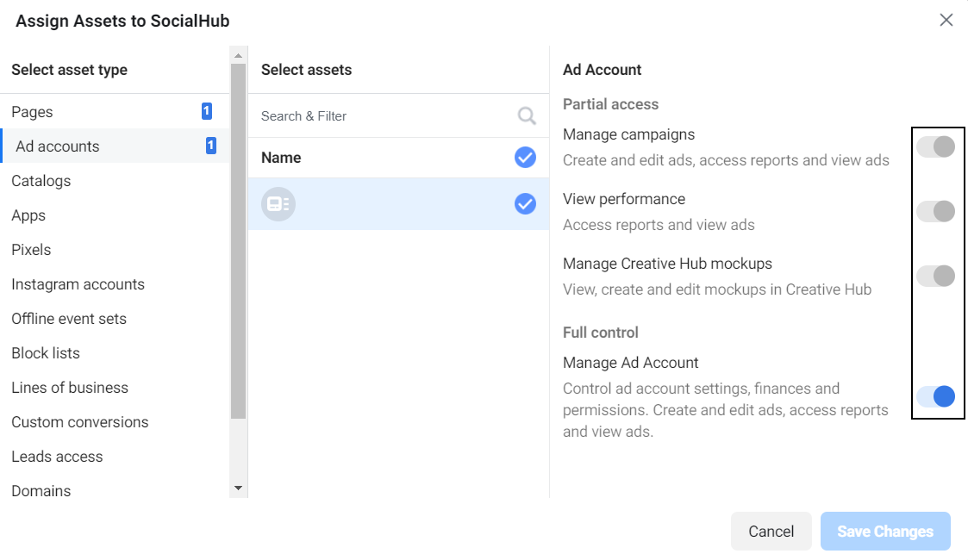The image size is (968, 560).
Task: Select Custom conversions asset type
Action: point(115,422)
